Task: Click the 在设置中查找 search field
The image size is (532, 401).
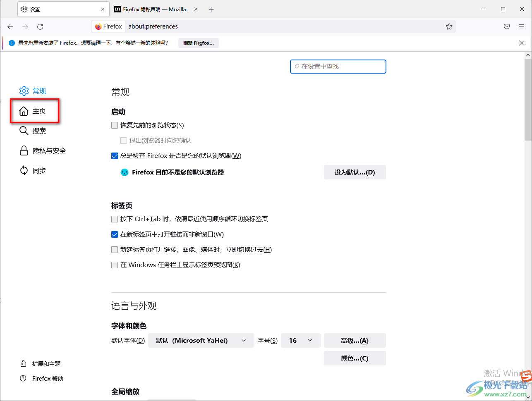Action: (x=338, y=67)
